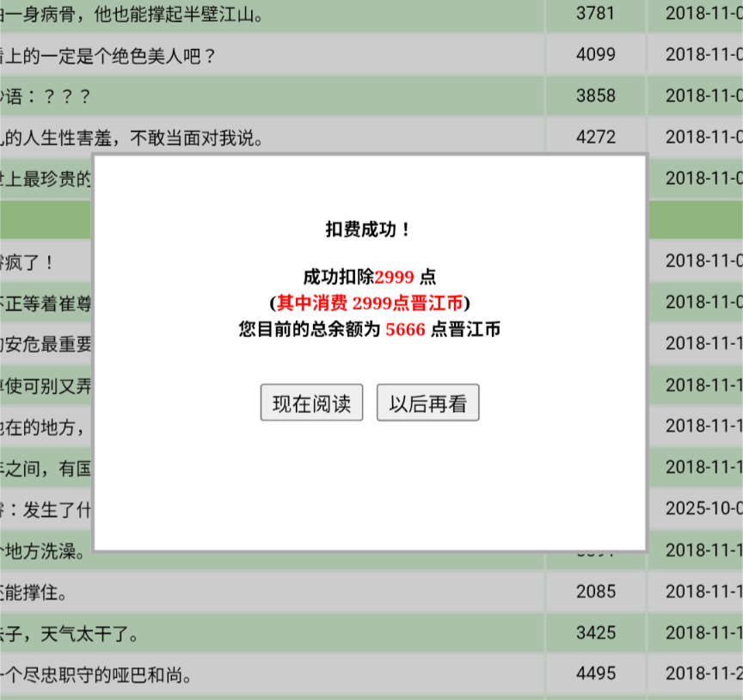Open chapter row starting 使可别又弄
Screen dimensions: 743x700
(46, 386)
